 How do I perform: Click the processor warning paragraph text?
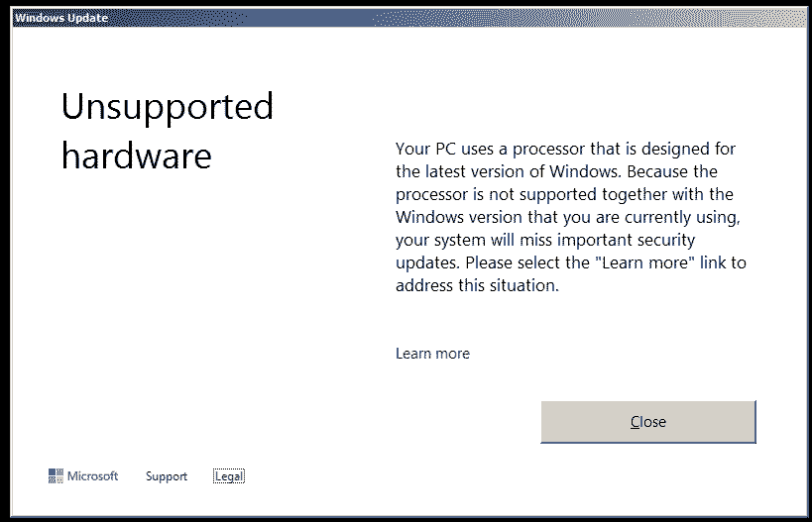coord(569,218)
